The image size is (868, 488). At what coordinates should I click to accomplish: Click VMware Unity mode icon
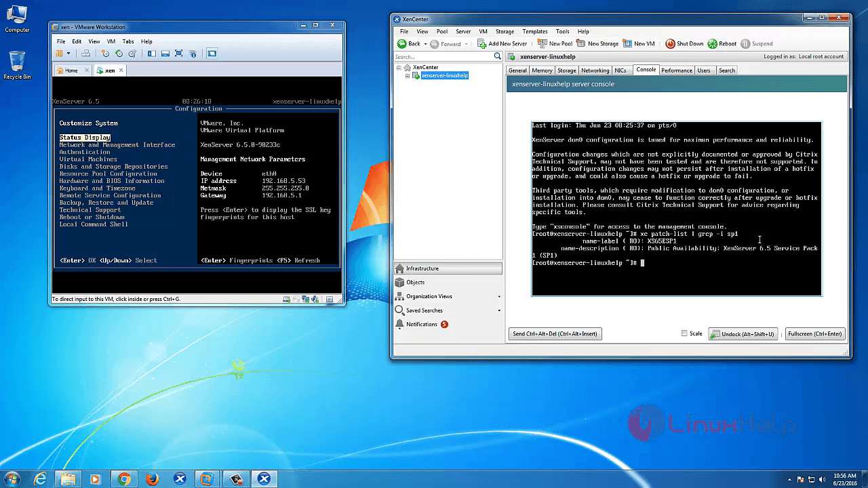[193, 53]
